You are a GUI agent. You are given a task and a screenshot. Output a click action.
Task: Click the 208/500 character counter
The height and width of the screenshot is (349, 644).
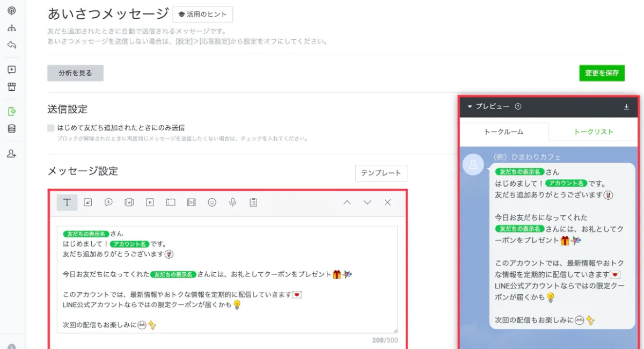pyautogui.click(x=385, y=340)
